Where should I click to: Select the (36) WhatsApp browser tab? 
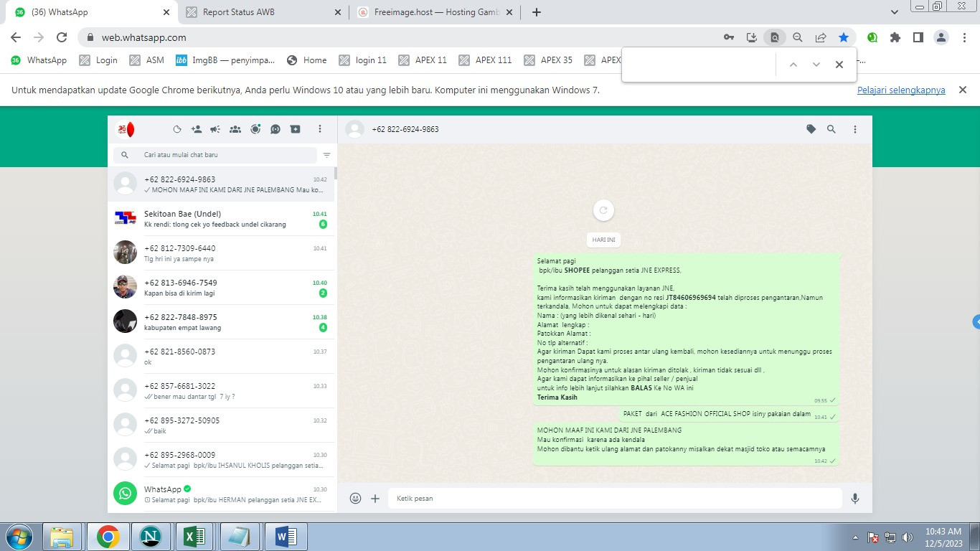pyautogui.click(x=92, y=12)
